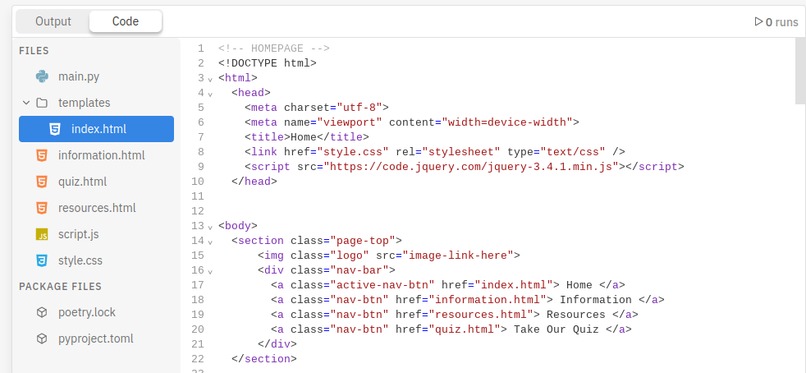Open information.html file
This screenshot has height=373, width=806.
tap(101, 155)
